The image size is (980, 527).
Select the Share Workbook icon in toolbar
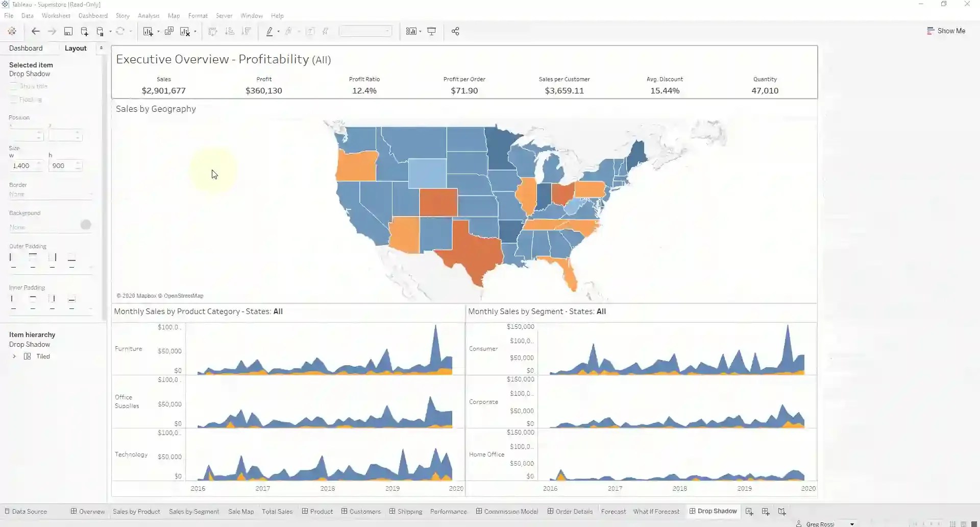point(455,31)
